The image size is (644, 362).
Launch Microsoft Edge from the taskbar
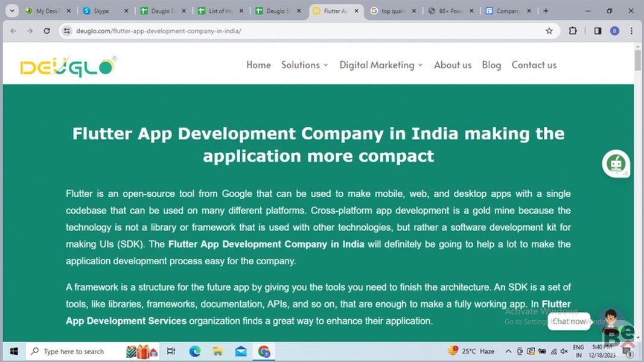tap(194, 351)
